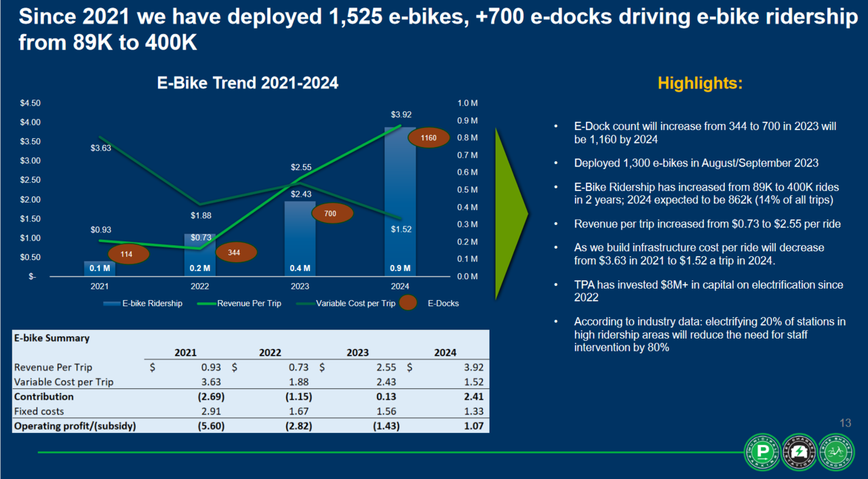Click the Variable Cost per Trip legend entry
This screenshot has height=479, width=868.
(346, 304)
